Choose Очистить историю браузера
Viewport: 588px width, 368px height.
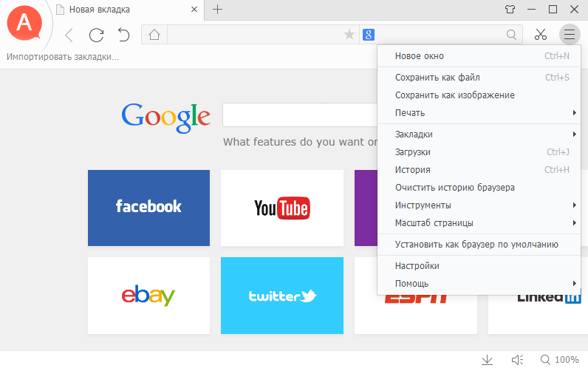[x=479, y=188]
